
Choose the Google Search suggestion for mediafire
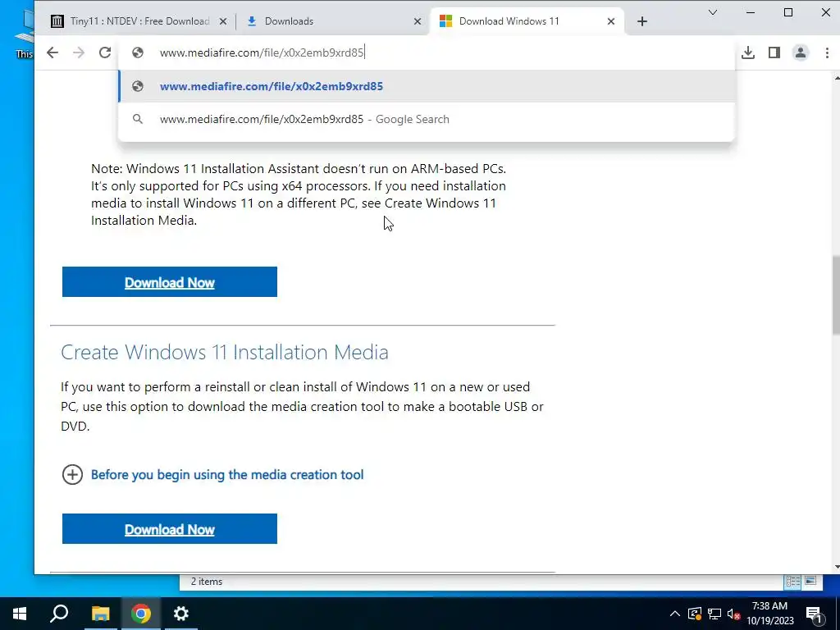427,119
